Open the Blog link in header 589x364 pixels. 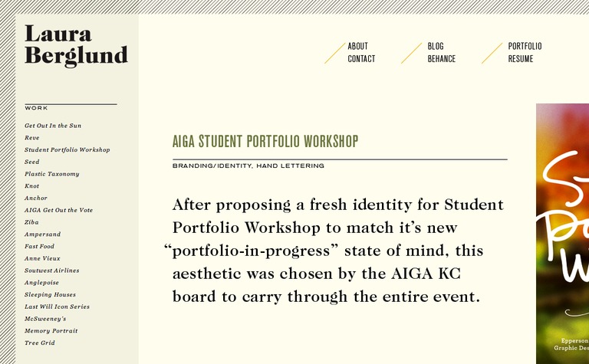[x=436, y=46]
